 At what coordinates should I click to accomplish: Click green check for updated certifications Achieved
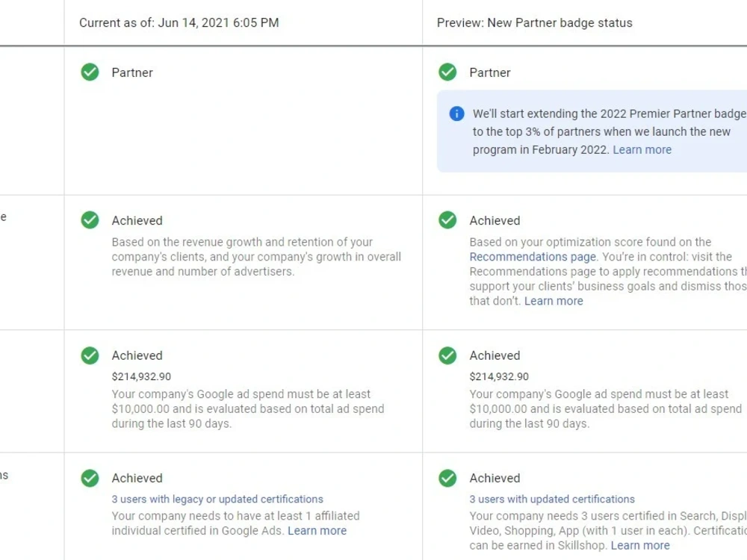(x=447, y=478)
